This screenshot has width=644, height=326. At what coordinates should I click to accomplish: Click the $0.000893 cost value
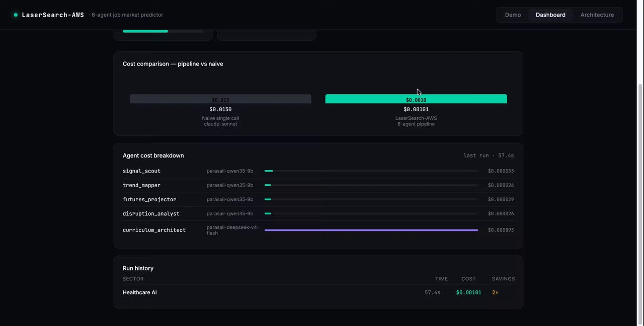pos(501,230)
